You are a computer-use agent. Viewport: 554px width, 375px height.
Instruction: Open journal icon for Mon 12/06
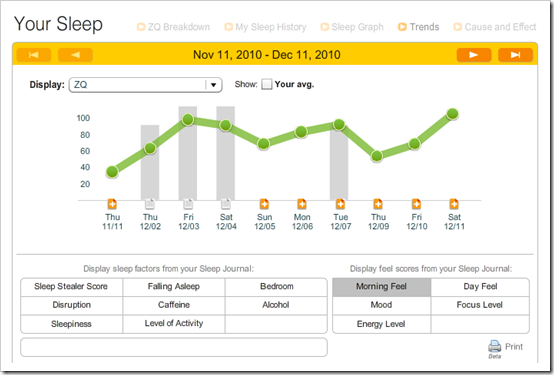302,204
